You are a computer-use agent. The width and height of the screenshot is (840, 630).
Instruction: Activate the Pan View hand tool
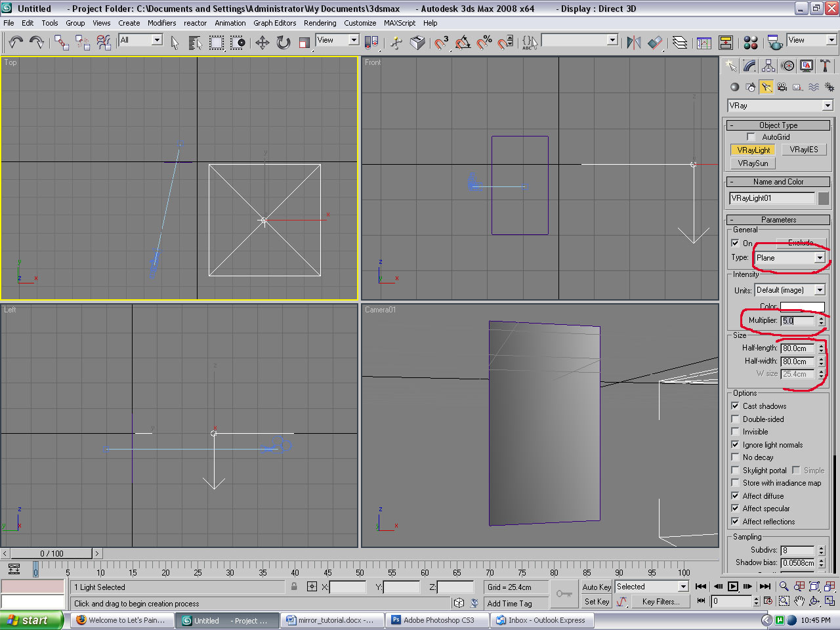click(x=799, y=600)
